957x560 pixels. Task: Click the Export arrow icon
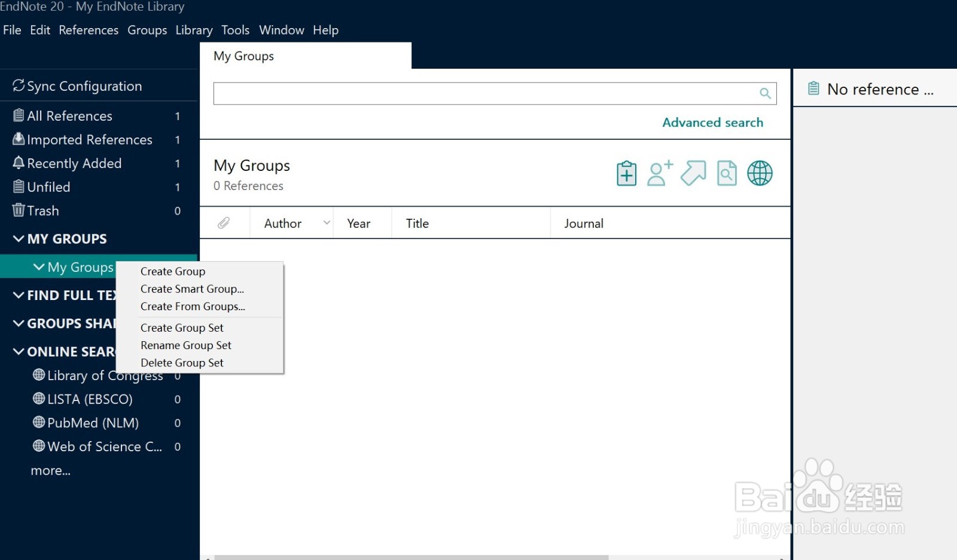[x=693, y=173]
